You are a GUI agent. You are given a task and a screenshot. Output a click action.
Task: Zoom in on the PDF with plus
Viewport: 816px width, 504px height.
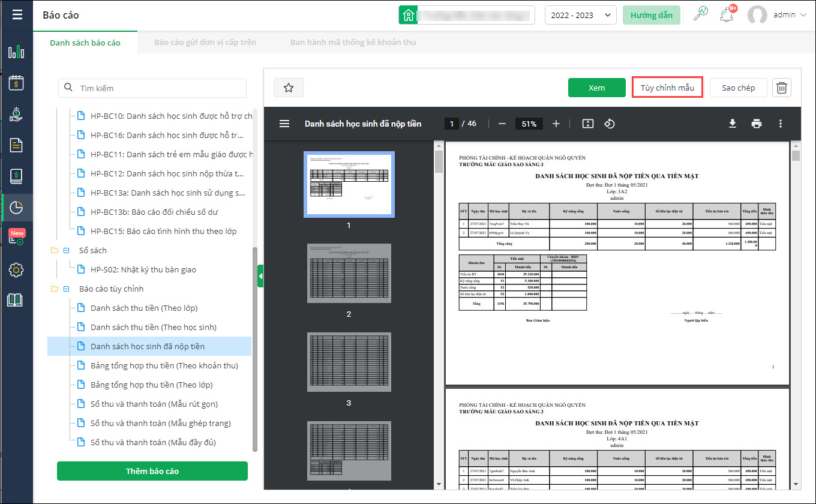(556, 124)
